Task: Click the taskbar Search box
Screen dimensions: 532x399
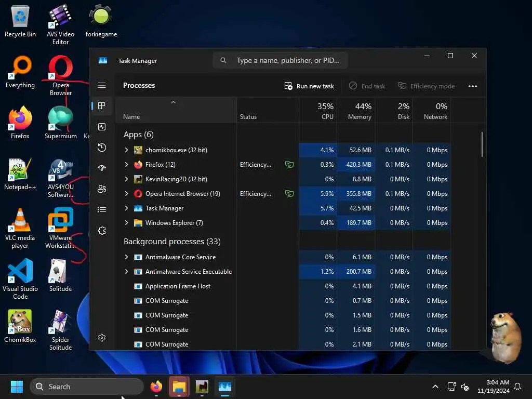Action: 87,387
